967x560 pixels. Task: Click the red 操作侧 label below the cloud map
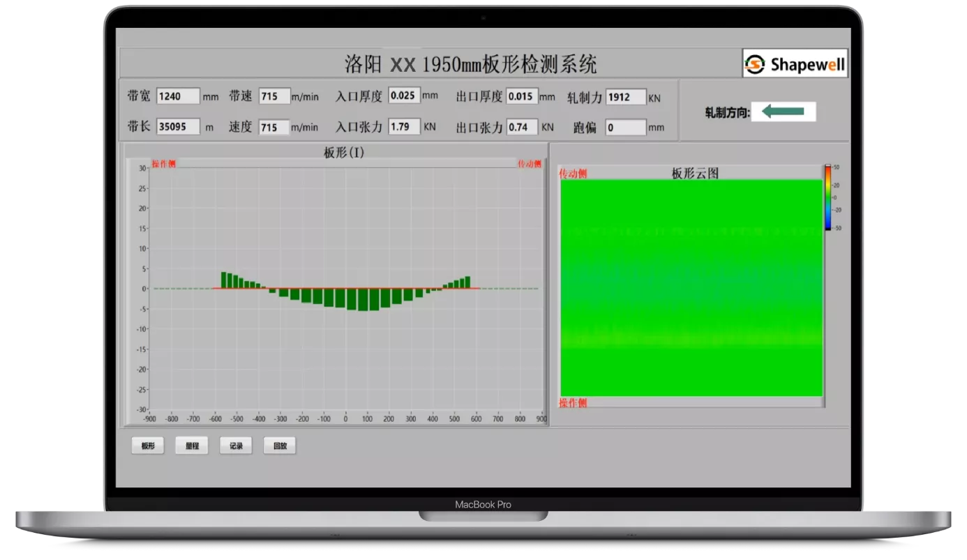pos(573,402)
